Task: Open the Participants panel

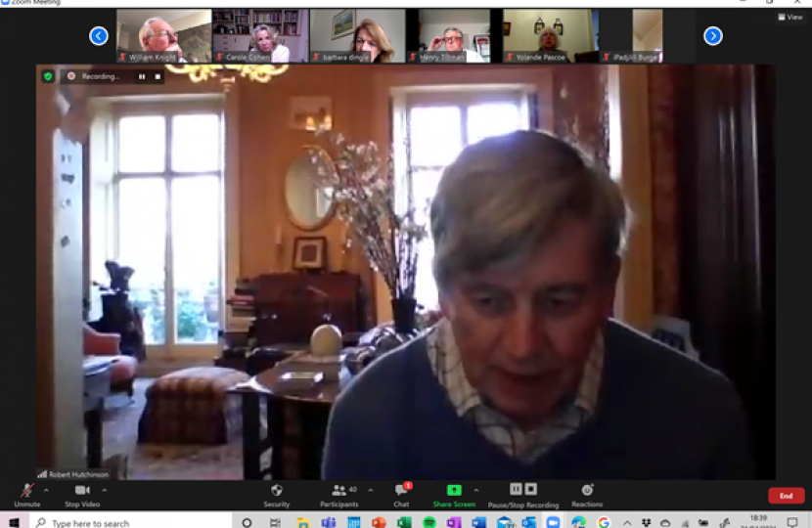Action: [338, 492]
